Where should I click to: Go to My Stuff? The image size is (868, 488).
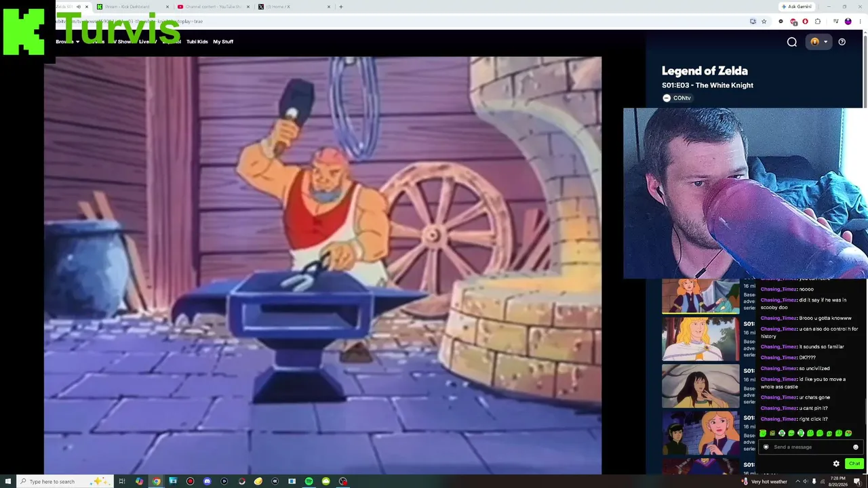[x=223, y=42]
